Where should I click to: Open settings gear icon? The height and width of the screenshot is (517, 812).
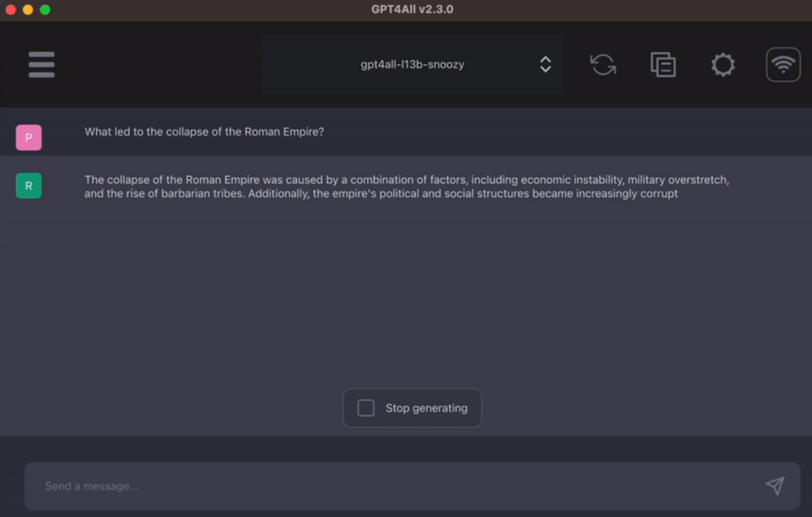(723, 65)
